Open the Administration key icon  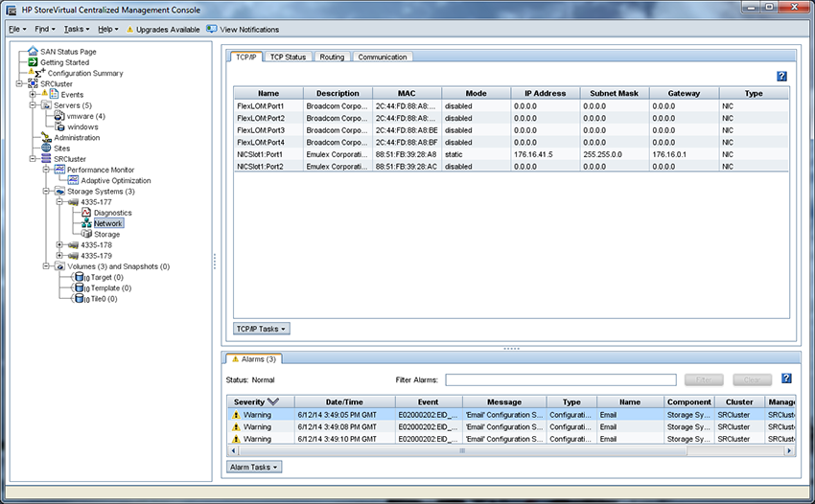46,137
